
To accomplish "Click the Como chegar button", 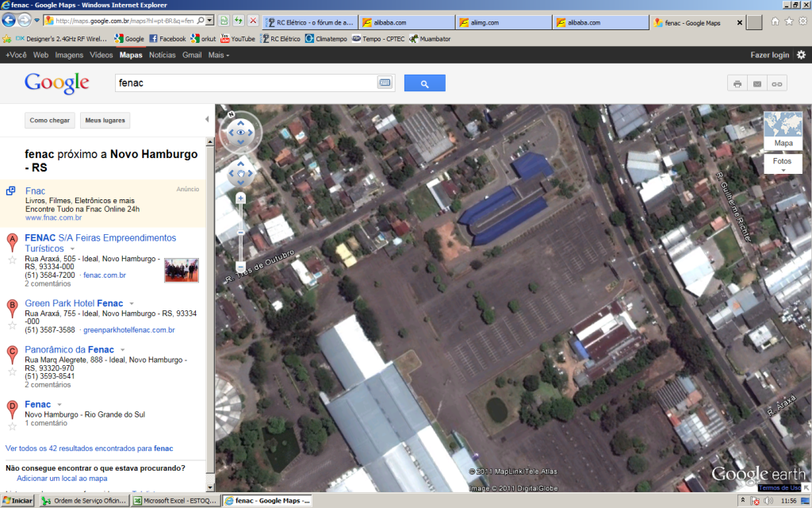I will point(50,121).
